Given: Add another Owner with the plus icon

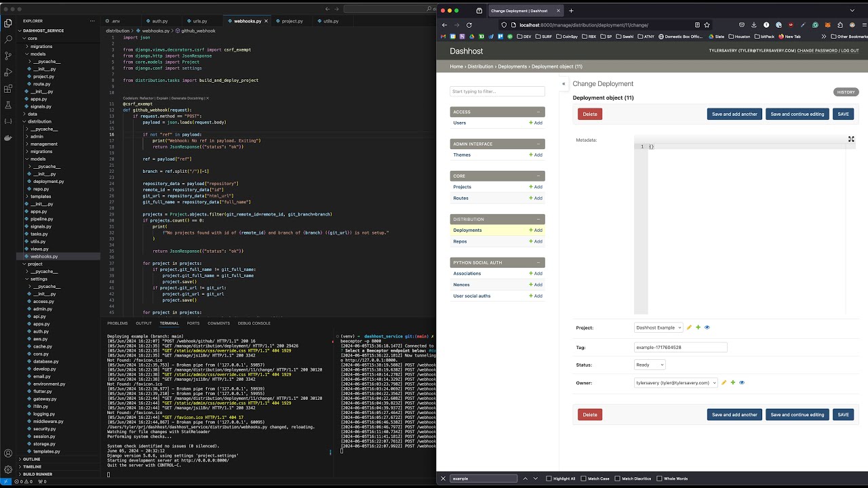Looking at the screenshot, I should pos(732,383).
